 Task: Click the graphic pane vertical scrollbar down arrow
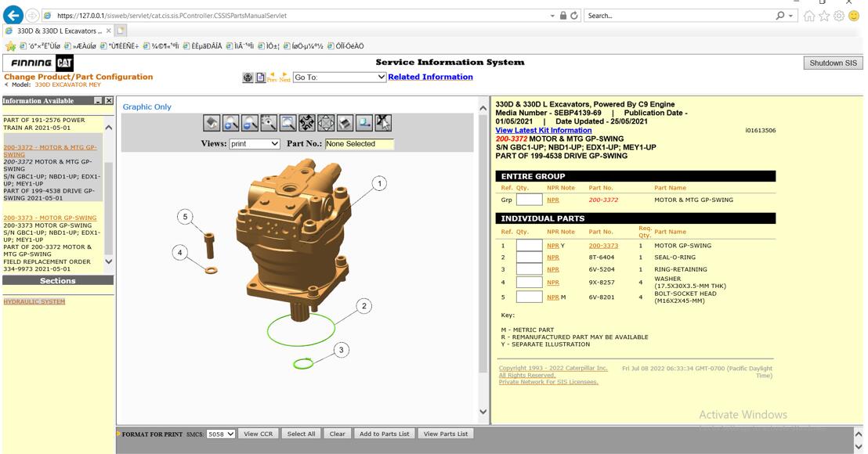(483, 412)
